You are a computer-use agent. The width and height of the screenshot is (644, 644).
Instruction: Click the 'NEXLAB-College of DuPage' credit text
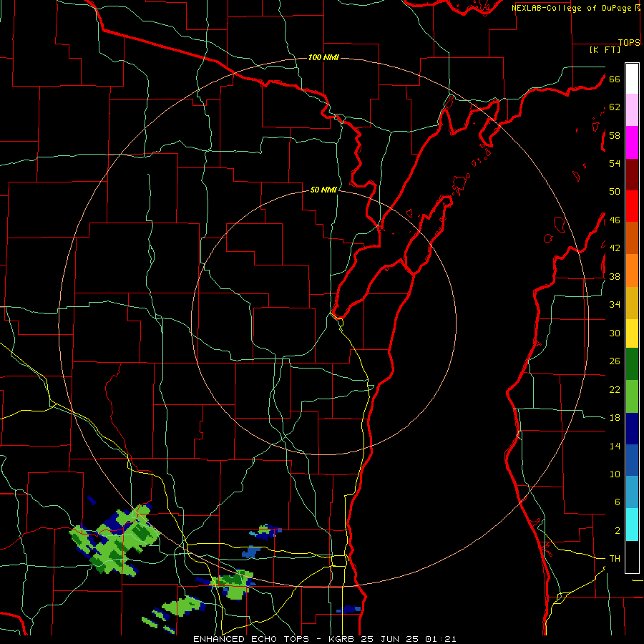pyautogui.click(x=572, y=8)
